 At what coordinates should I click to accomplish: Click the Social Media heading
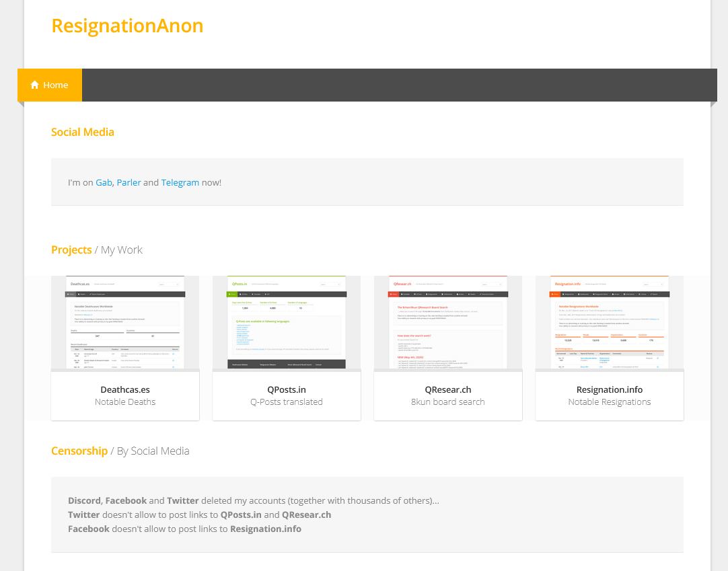tap(83, 132)
